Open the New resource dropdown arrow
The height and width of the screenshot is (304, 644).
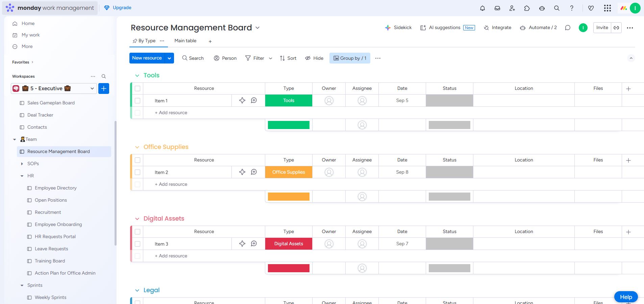169,58
